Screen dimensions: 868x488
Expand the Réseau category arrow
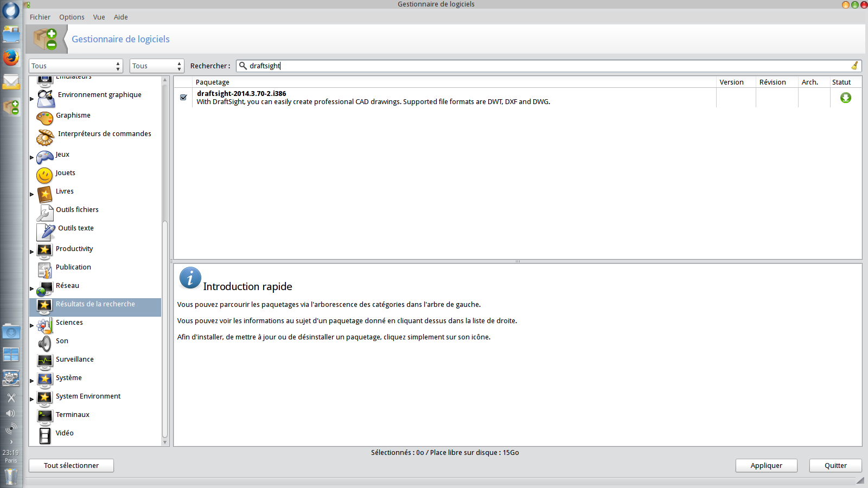tap(31, 288)
